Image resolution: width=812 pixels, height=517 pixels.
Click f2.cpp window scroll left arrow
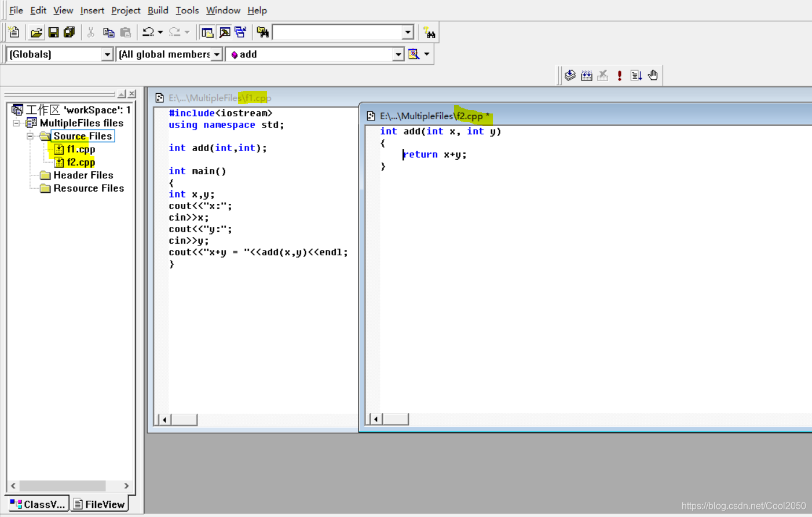click(376, 419)
